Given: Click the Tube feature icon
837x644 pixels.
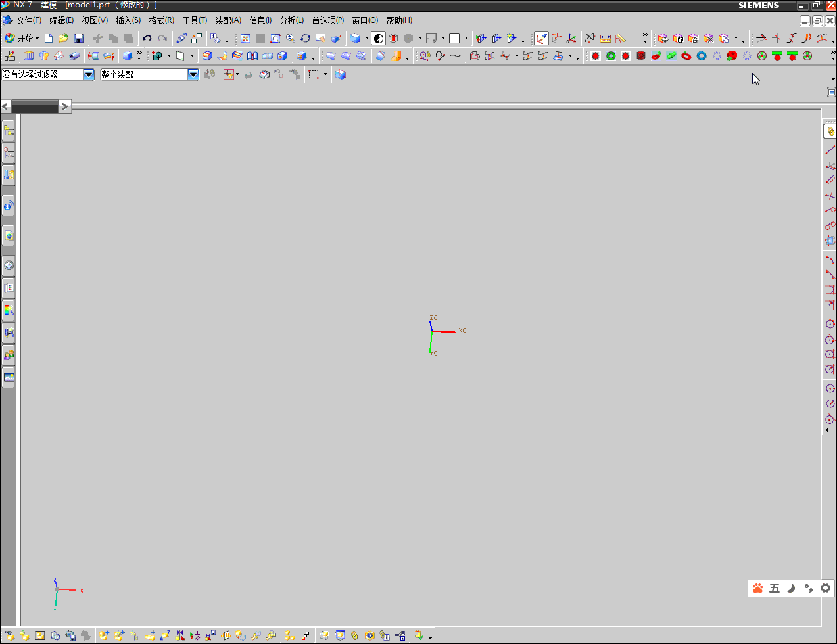Looking at the screenshot, I should pyautogui.click(x=74, y=56).
